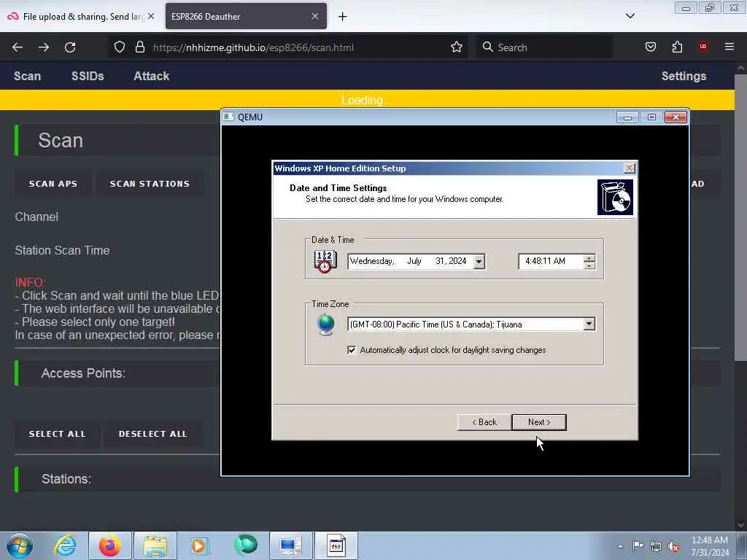Switch to Firefox in taskbar
The width and height of the screenshot is (747, 560).
pos(109,545)
